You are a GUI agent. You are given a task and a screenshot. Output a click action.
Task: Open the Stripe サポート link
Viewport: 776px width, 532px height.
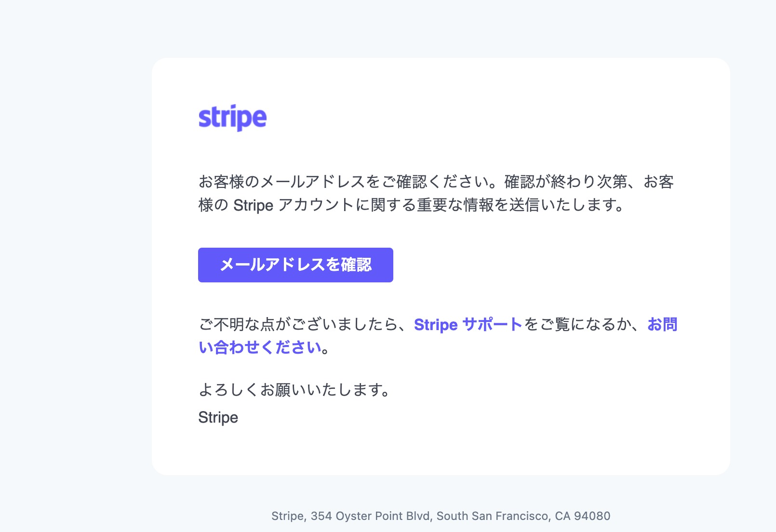[x=468, y=325]
